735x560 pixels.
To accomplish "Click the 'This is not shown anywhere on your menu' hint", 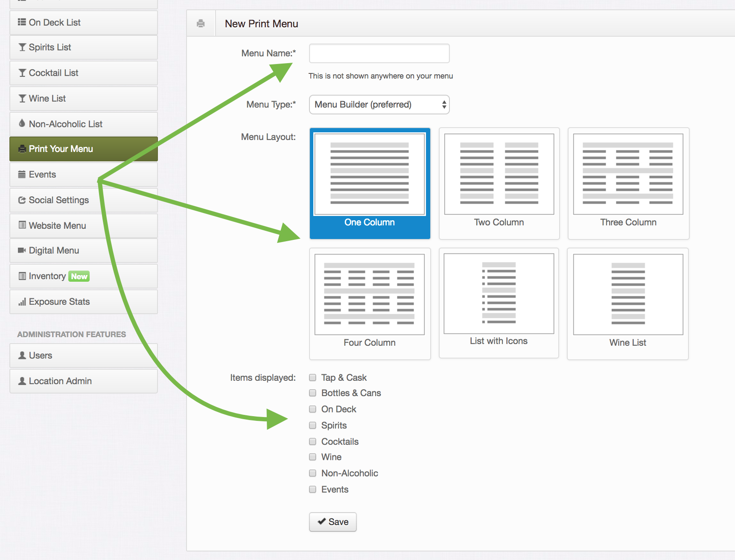I will 381,76.
